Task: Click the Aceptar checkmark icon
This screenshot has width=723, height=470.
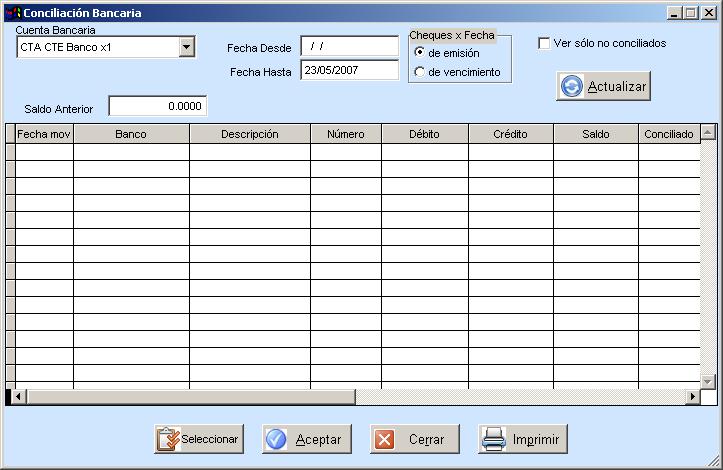Action: 276,439
